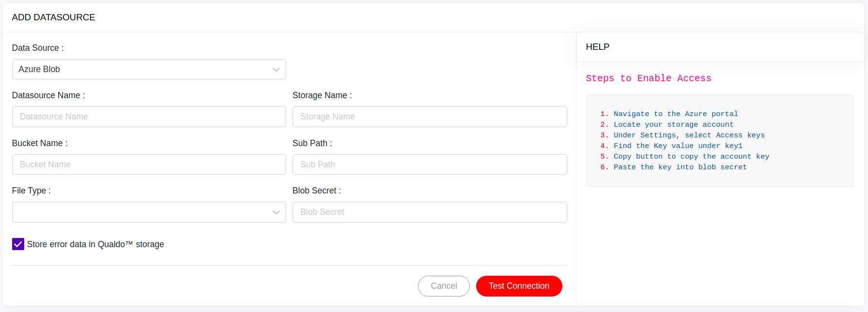868x312 pixels.
Task: Click the Sub Path field
Action: click(429, 164)
